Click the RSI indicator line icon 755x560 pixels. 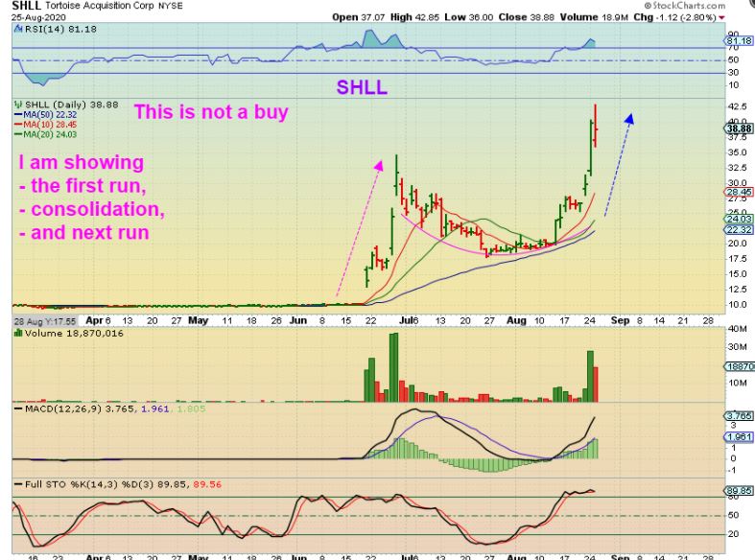(18, 29)
